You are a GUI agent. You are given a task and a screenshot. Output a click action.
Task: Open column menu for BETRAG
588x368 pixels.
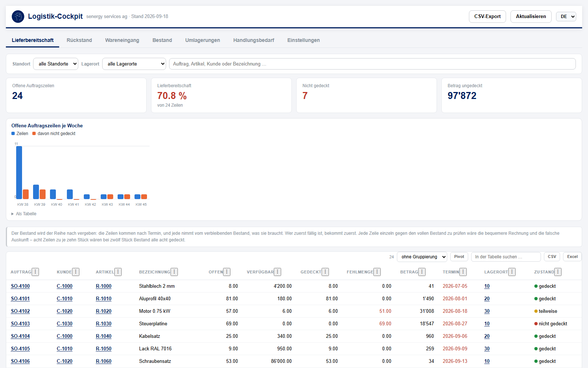(x=422, y=272)
